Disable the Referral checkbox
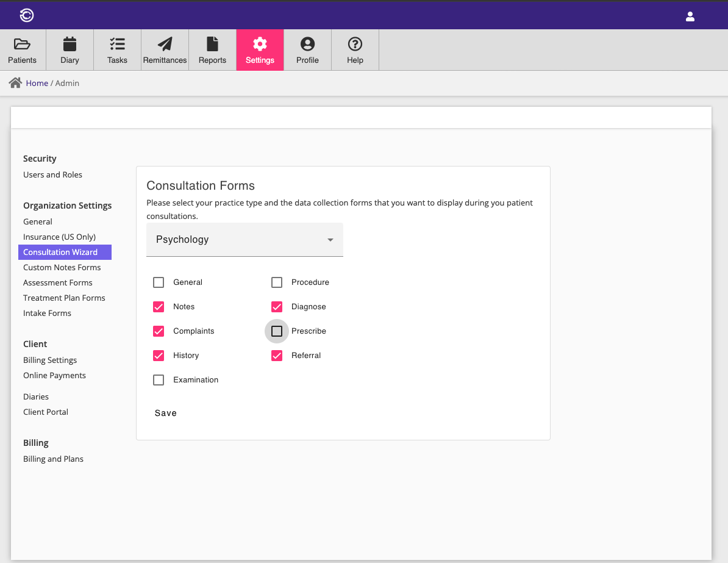This screenshot has height=563, width=728. pyautogui.click(x=277, y=356)
